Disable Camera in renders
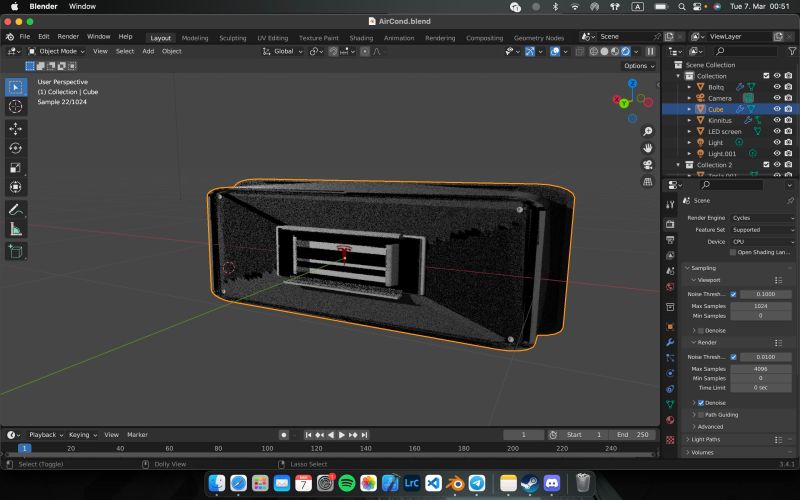The image size is (800, 500). pos(788,98)
